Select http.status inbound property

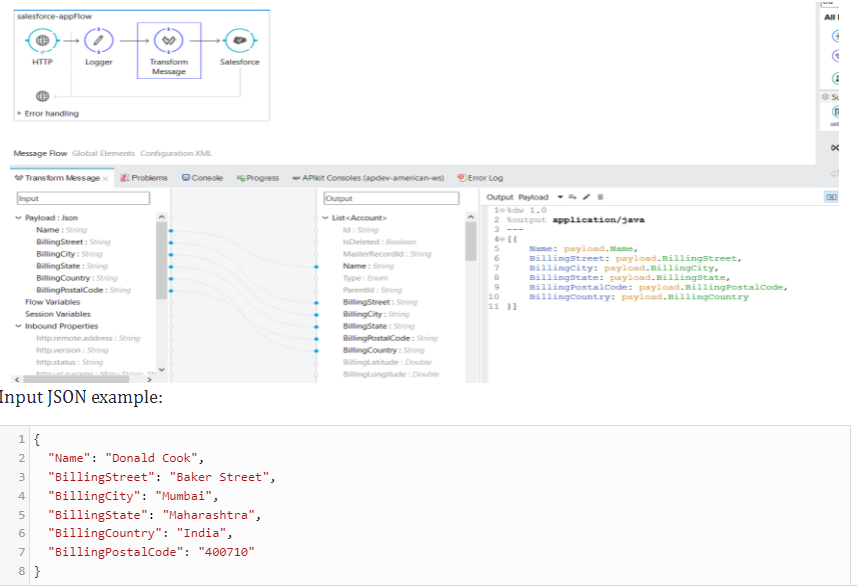(x=69, y=362)
